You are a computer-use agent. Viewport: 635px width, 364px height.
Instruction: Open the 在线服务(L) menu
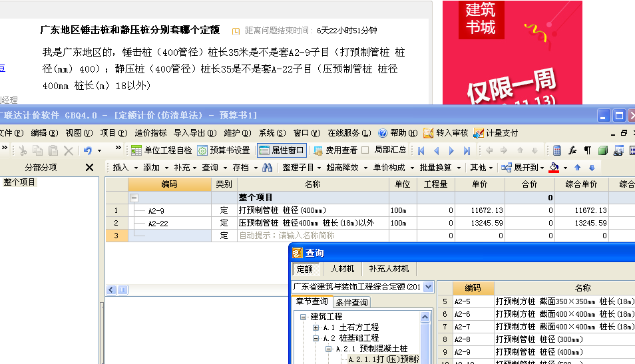(349, 133)
